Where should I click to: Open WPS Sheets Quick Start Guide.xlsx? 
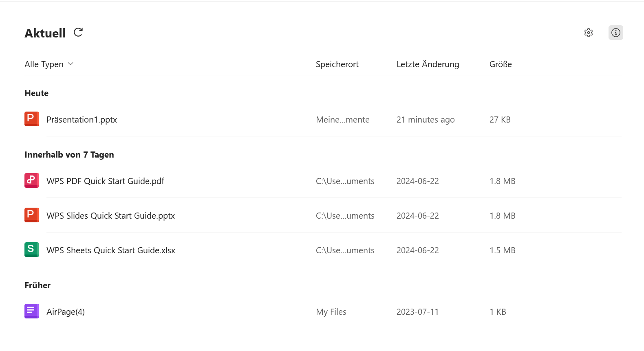pyautogui.click(x=111, y=250)
